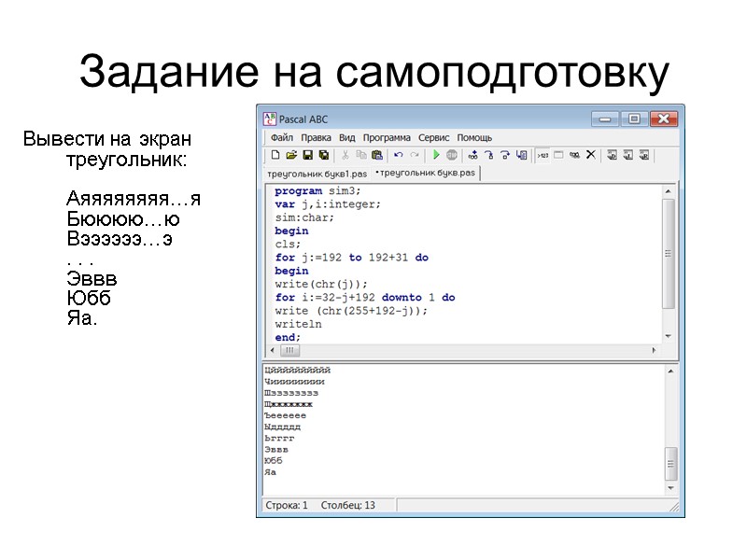Cut selection with the scissors icon

pos(345,155)
